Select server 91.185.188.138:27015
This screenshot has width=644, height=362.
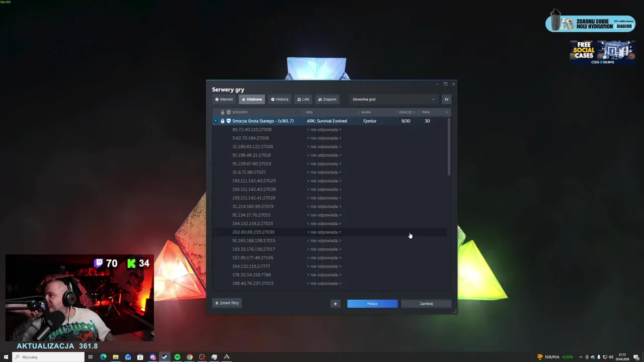[330, 240]
